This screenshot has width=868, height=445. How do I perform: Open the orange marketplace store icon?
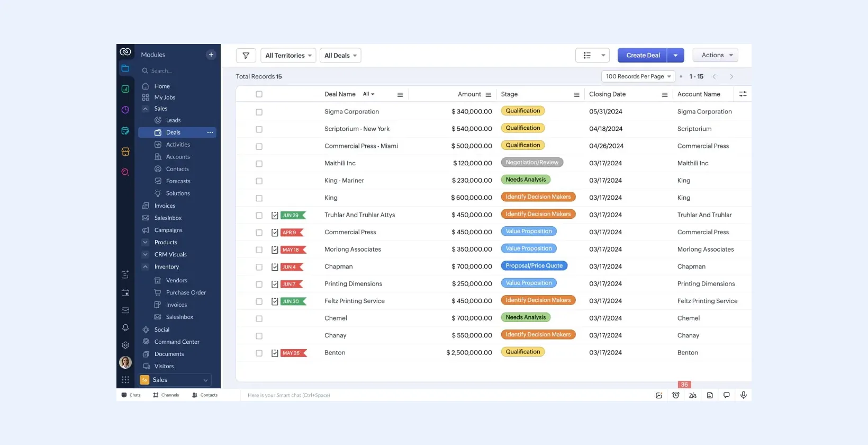pyautogui.click(x=125, y=152)
